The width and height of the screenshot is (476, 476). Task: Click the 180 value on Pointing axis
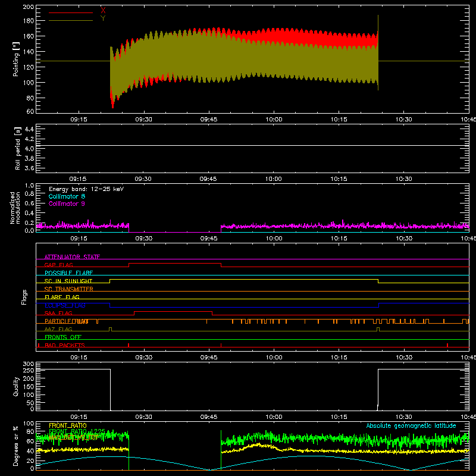tap(29, 21)
